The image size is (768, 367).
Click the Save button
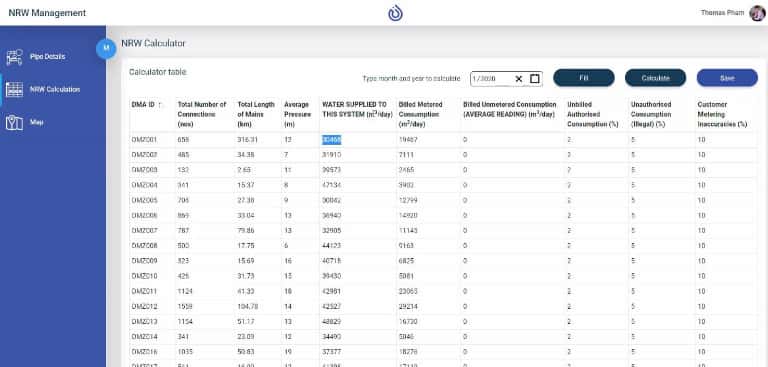(x=727, y=78)
